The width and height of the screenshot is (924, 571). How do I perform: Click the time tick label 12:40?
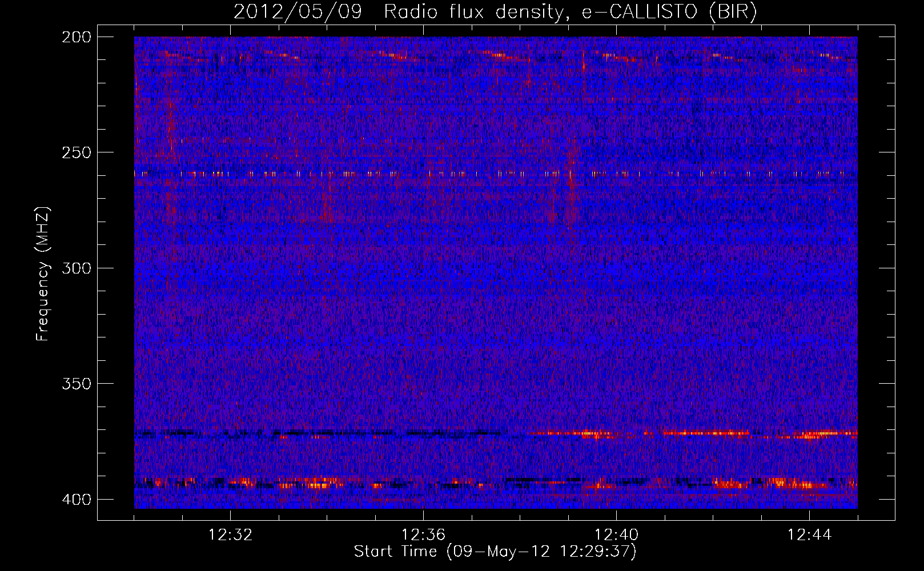[616, 535]
